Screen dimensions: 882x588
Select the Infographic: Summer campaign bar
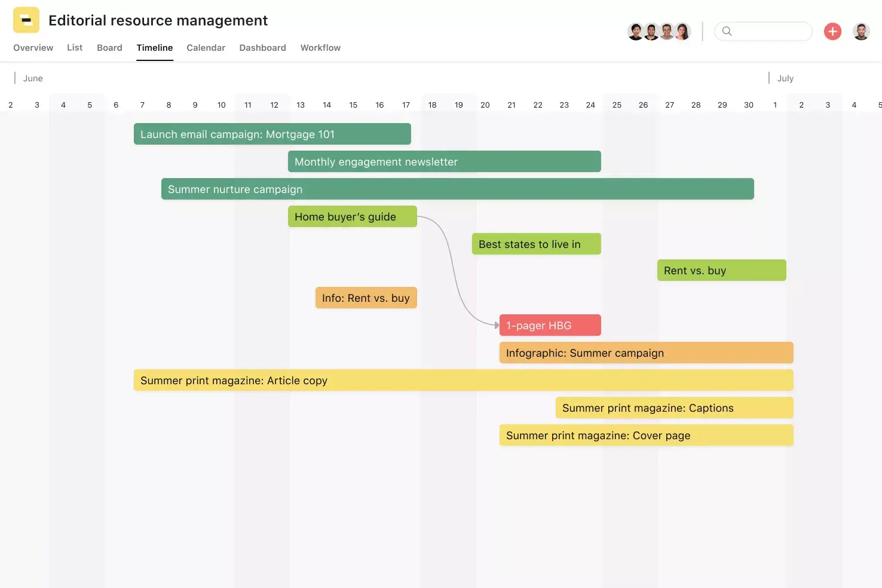point(645,353)
